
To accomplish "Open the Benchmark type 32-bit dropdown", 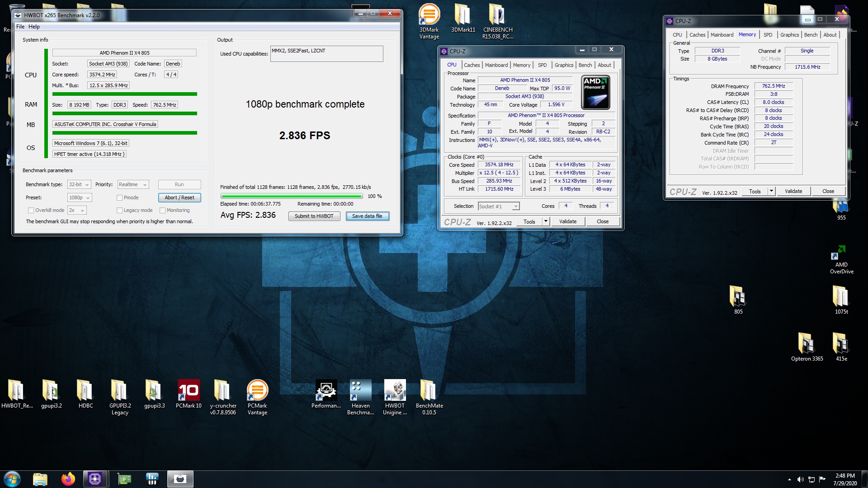I will tap(79, 184).
